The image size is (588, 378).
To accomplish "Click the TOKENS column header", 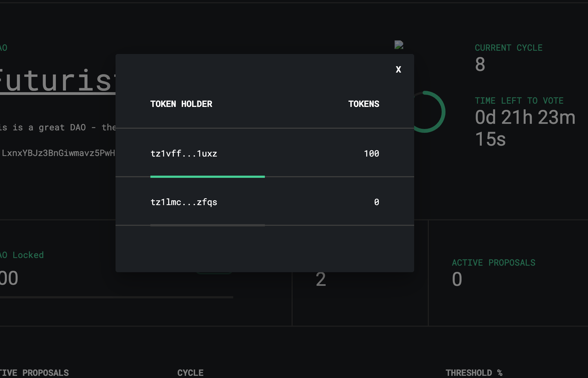I will [x=364, y=104].
